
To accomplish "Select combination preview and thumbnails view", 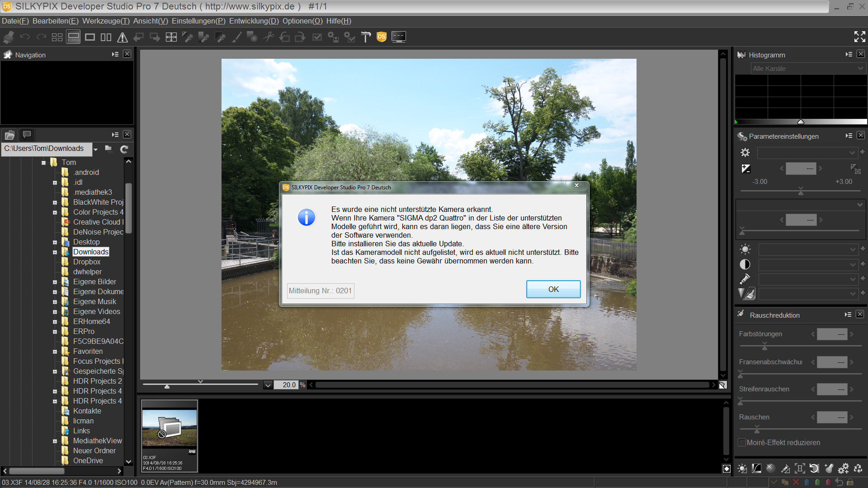I will point(73,37).
